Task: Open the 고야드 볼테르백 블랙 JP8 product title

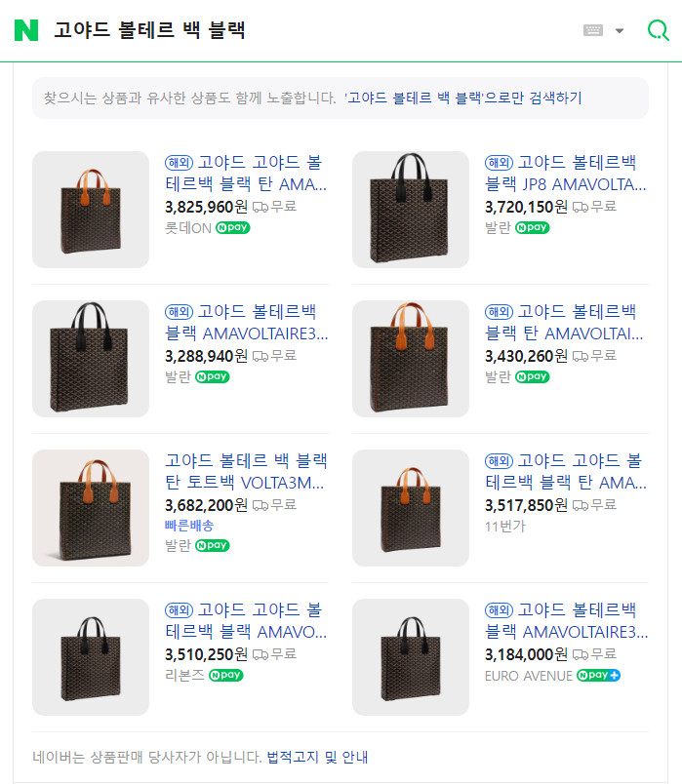Action: pos(566,173)
